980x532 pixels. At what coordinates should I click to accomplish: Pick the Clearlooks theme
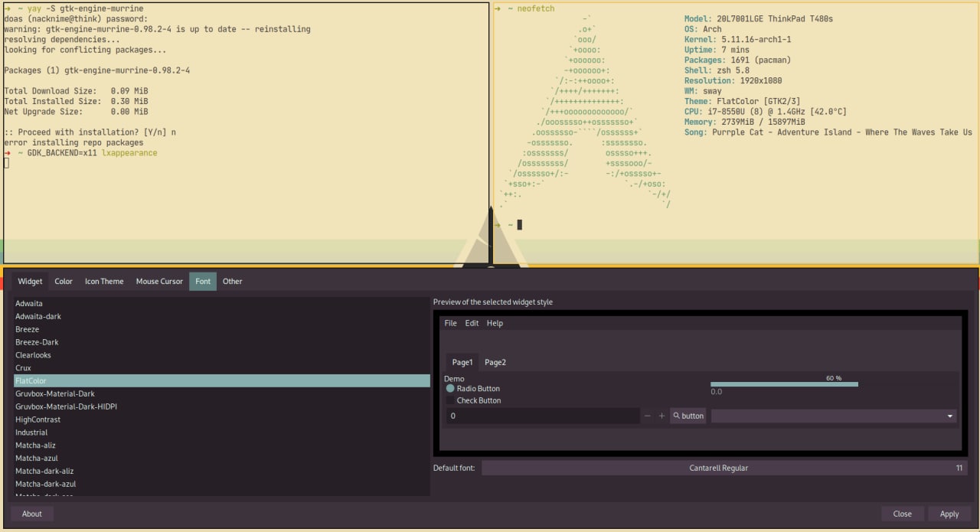(222, 355)
